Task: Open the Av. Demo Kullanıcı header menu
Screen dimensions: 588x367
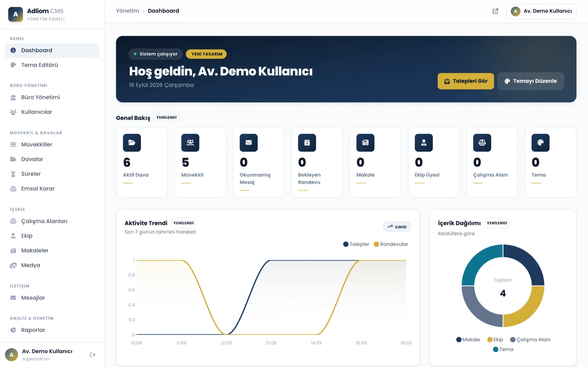Action: (x=541, y=11)
